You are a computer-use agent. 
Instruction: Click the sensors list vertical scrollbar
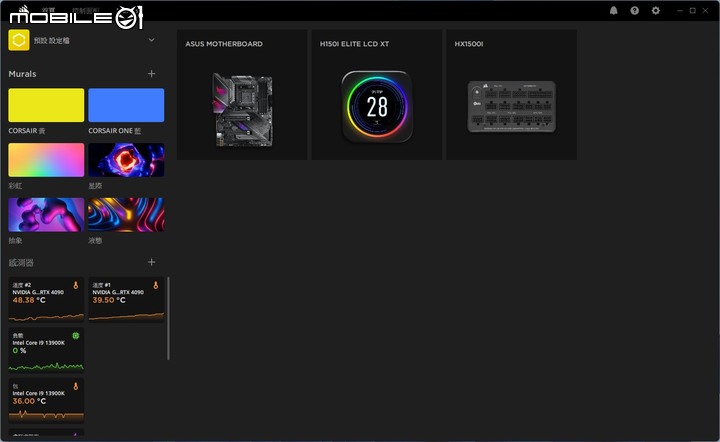[168, 318]
